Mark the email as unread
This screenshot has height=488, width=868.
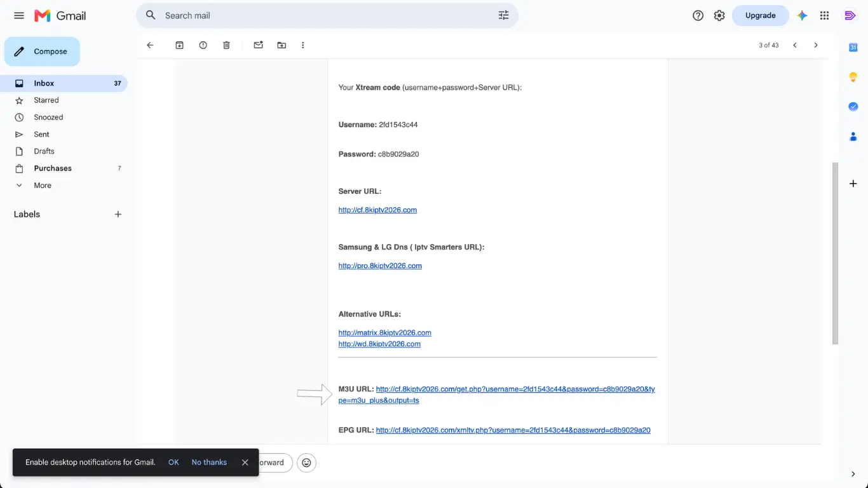click(x=258, y=45)
